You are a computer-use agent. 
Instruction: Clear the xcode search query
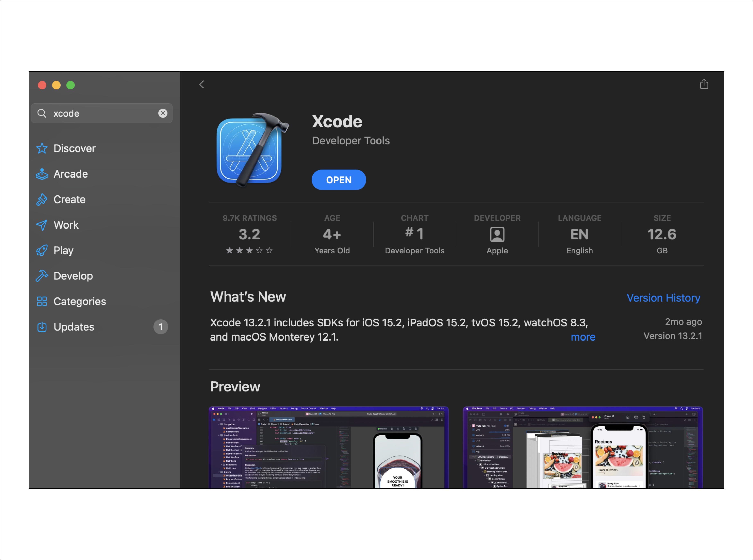163,113
